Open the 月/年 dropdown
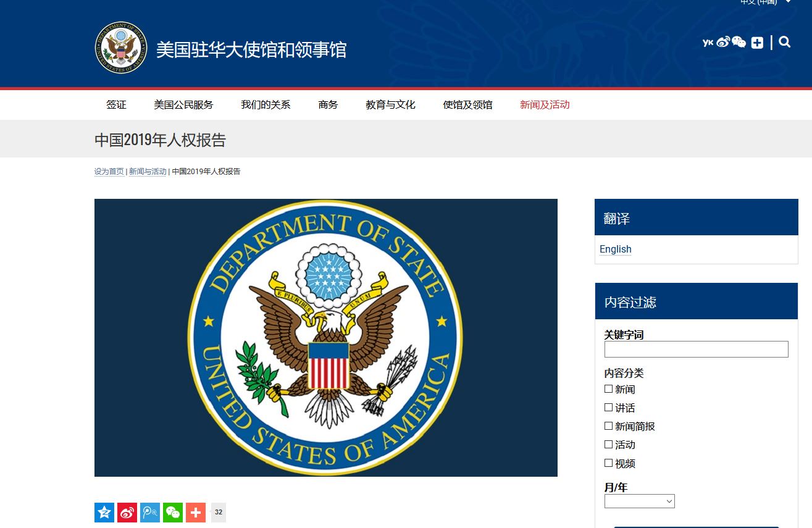This screenshot has width=812, height=528. click(639, 501)
